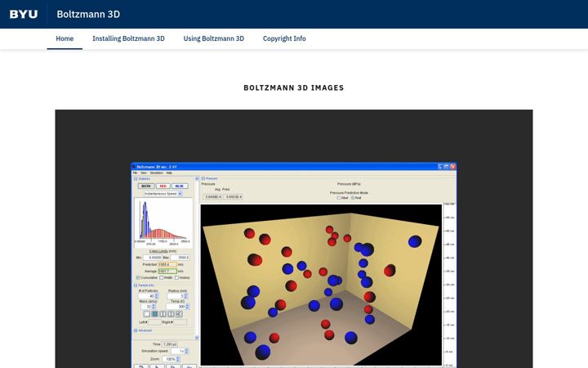This screenshot has width=588, height=368.
Task: Click the 3D particle simulation view
Action: (322, 285)
